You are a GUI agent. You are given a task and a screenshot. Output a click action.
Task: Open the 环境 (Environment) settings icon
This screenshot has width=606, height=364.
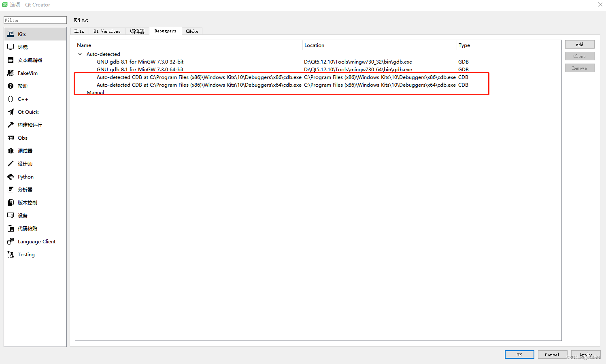pyautogui.click(x=11, y=47)
